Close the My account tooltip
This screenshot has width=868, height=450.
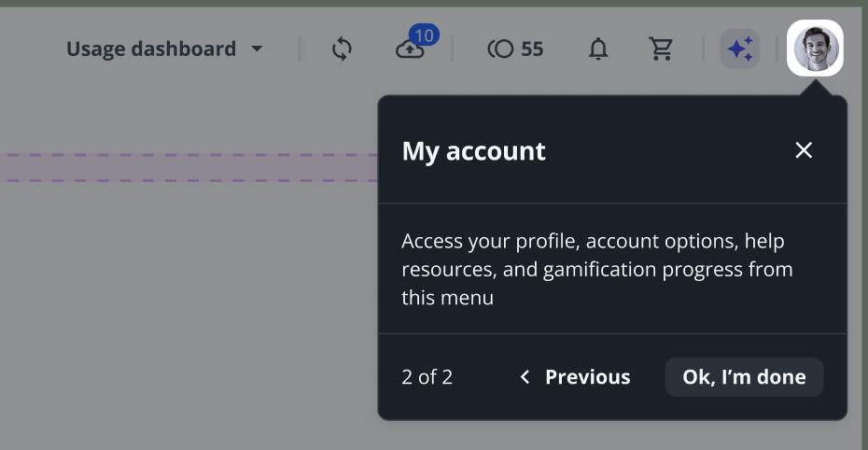click(804, 150)
